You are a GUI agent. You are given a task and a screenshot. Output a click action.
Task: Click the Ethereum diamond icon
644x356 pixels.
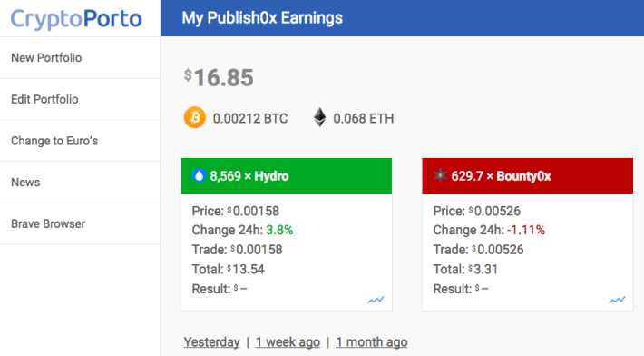click(x=320, y=117)
